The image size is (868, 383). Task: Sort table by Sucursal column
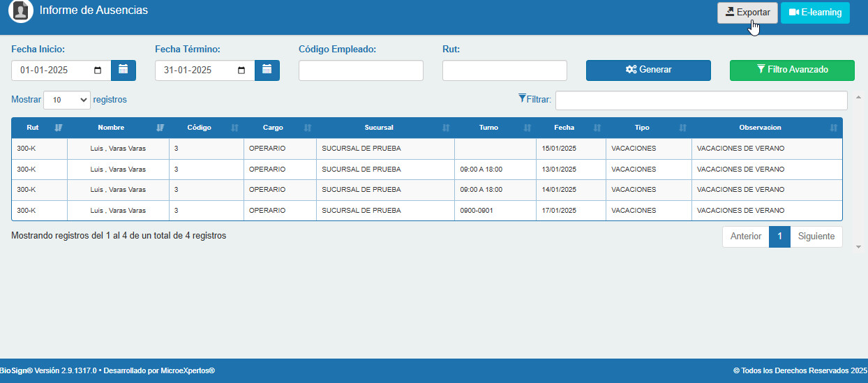pos(385,128)
